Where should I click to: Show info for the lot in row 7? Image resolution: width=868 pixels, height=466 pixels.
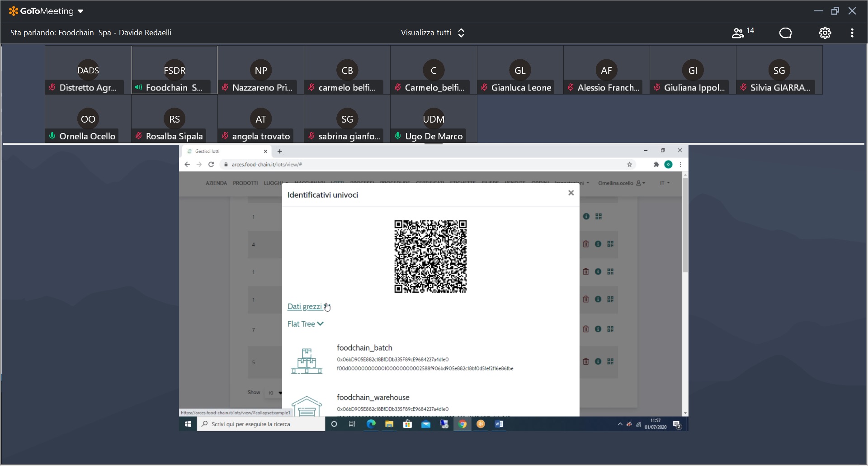598,329
